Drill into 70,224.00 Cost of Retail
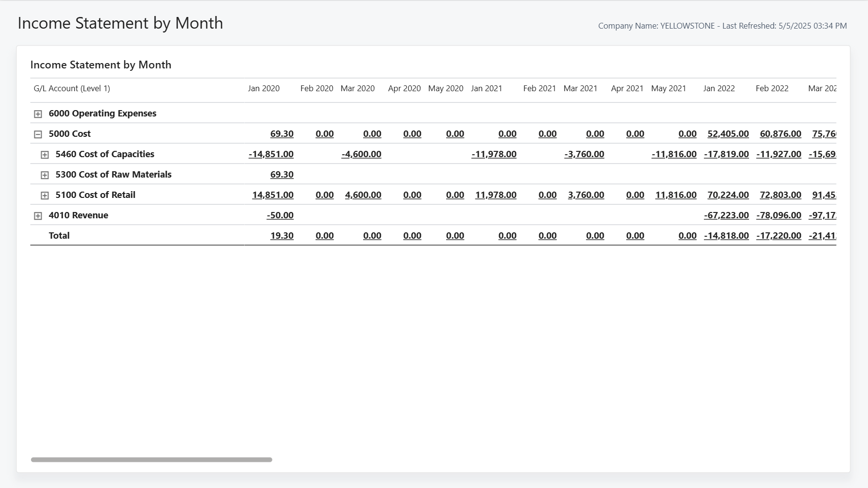This screenshot has width=868, height=488. (728, 195)
